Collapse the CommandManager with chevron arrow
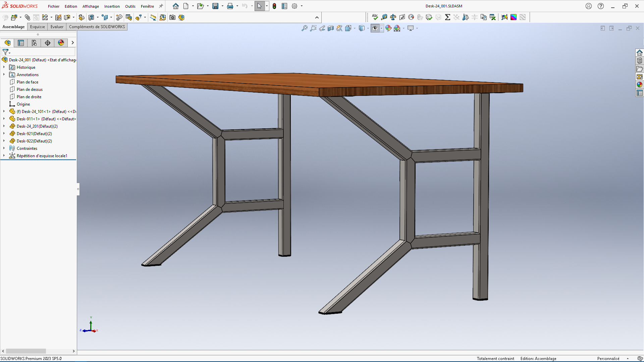The height and width of the screenshot is (362, 644). pos(317,17)
